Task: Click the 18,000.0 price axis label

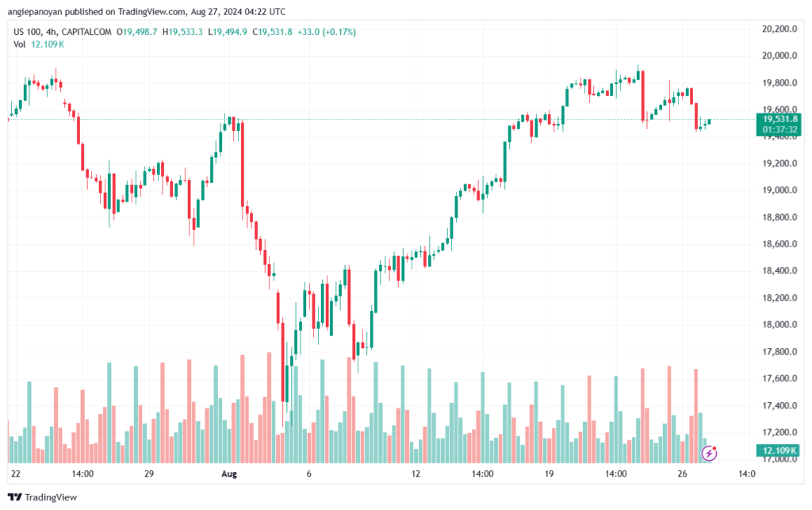Action: click(x=779, y=324)
